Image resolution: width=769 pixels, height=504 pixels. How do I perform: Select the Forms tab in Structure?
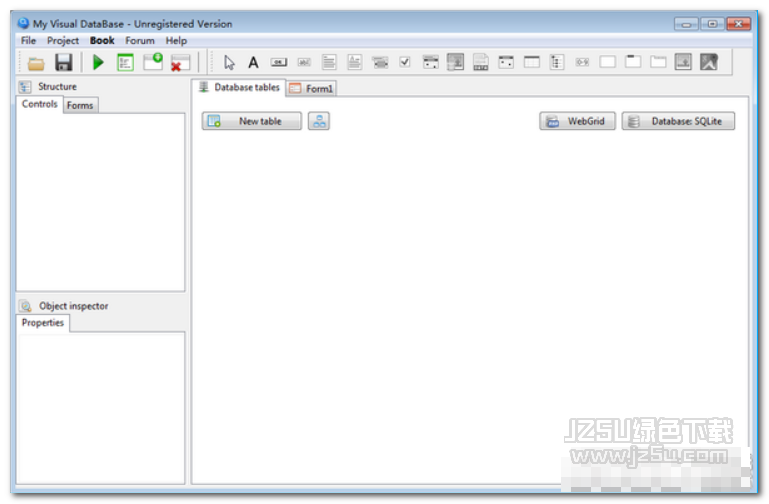click(80, 105)
